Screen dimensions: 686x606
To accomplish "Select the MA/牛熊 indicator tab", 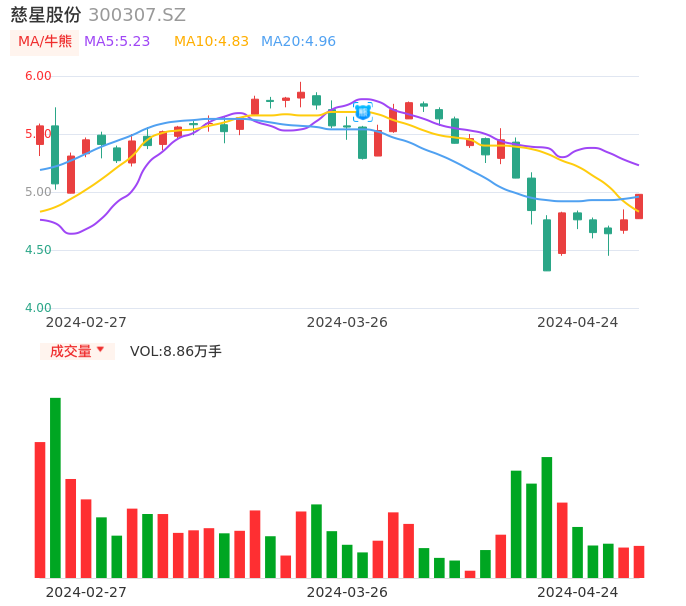I will pos(44,41).
